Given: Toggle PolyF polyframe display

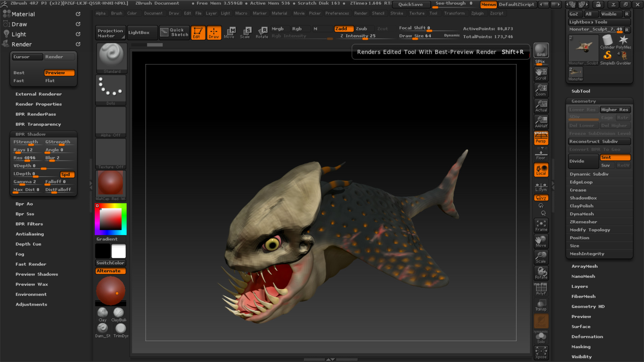Looking at the screenshot, I should [x=541, y=289].
